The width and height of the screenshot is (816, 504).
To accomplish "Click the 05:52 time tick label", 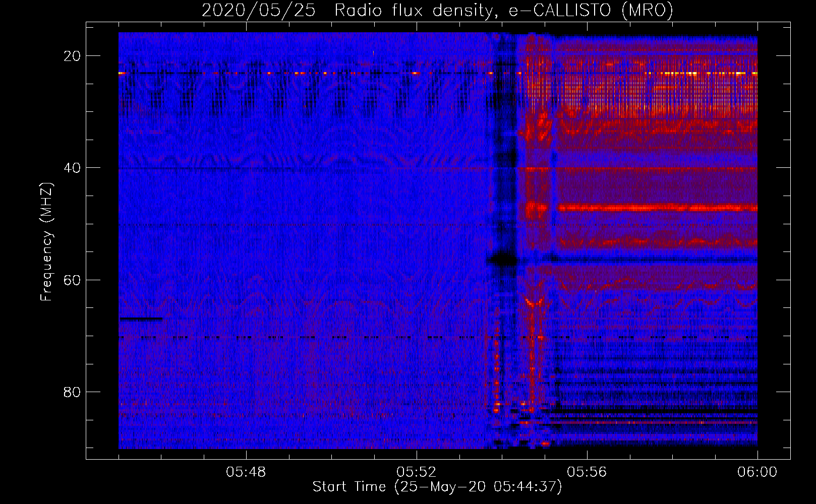I will pyautogui.click(x=417, y=472).
